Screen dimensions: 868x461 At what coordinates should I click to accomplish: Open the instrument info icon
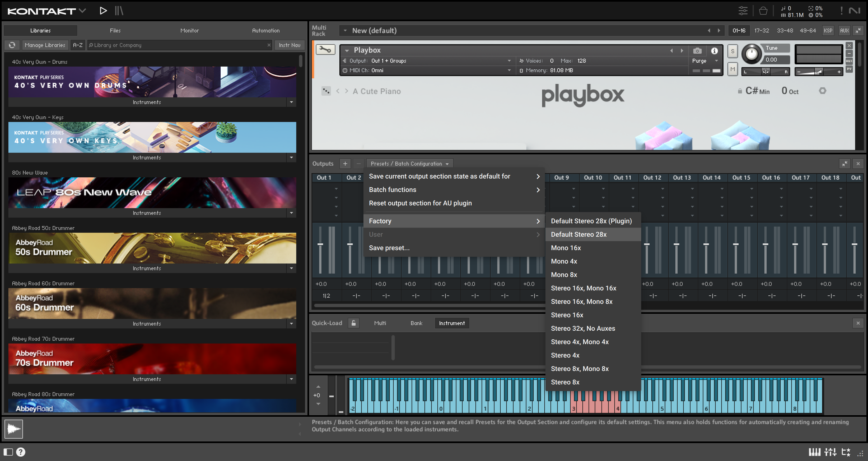714,51
